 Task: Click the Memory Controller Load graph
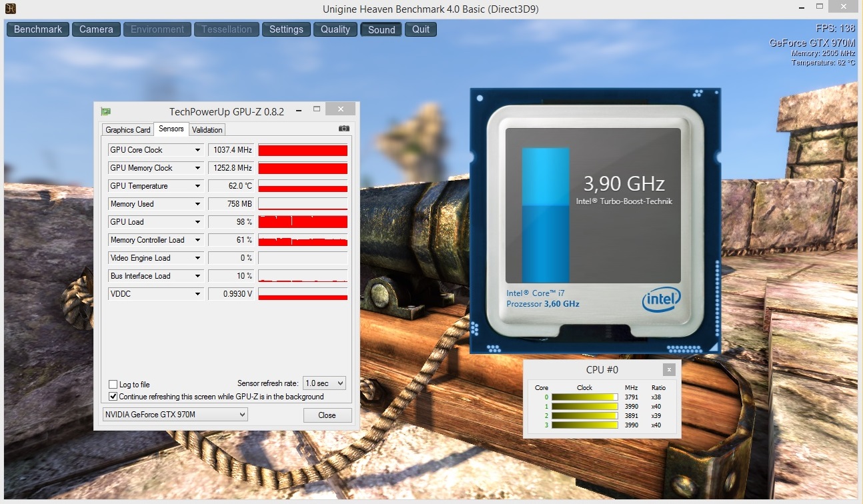(x=303, y=240)
